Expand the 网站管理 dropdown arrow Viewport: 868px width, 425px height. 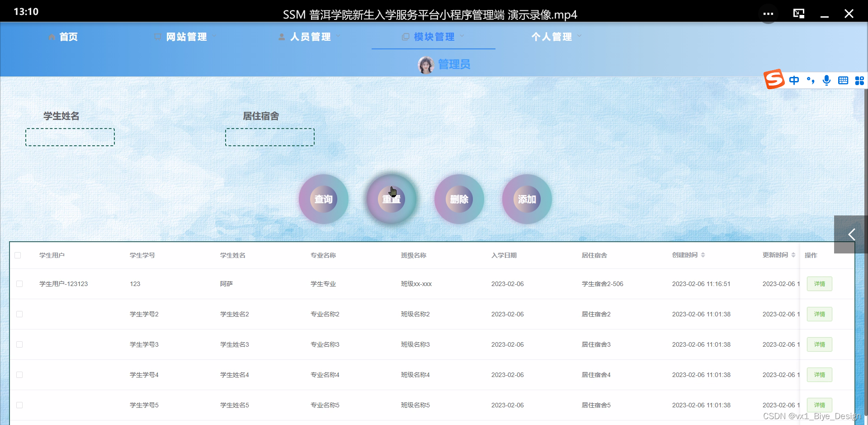tap(214, 36)
